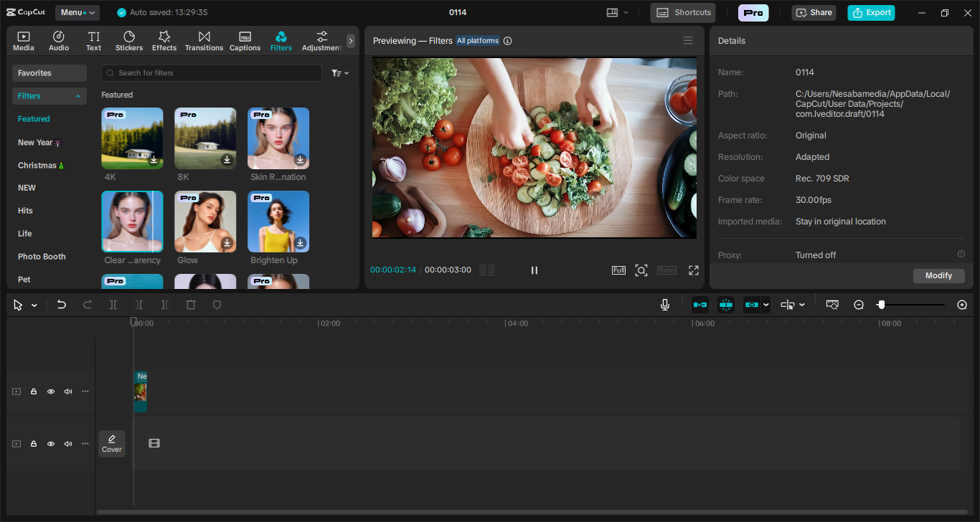
Task: Open the fullscreen preview icon
Action: (x=694, y=270)
